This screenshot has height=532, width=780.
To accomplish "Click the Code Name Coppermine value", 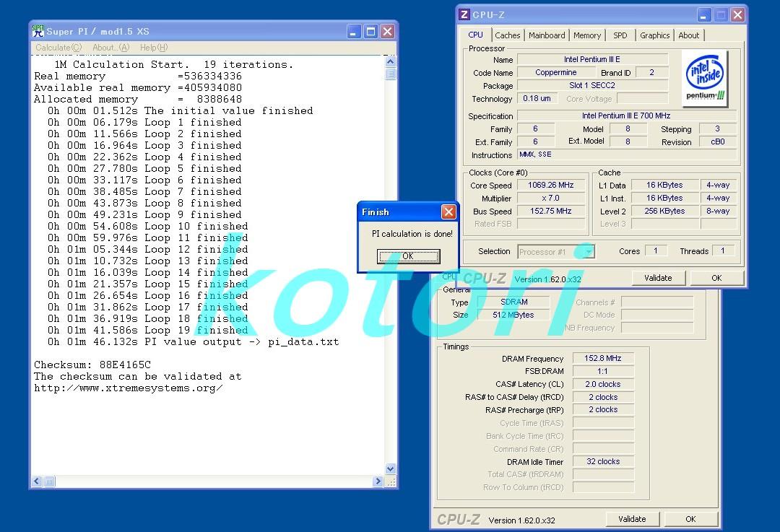I will pos(555,72).
